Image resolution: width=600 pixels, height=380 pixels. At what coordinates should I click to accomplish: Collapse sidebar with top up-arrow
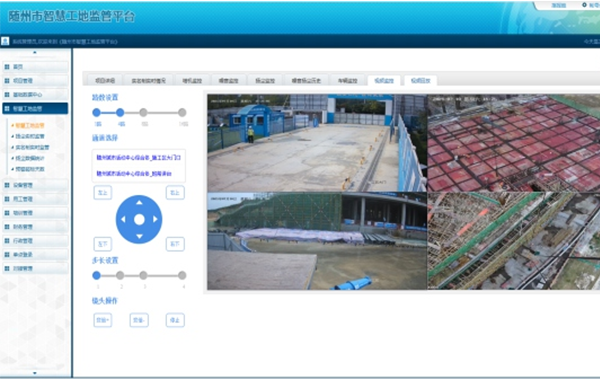35,52
